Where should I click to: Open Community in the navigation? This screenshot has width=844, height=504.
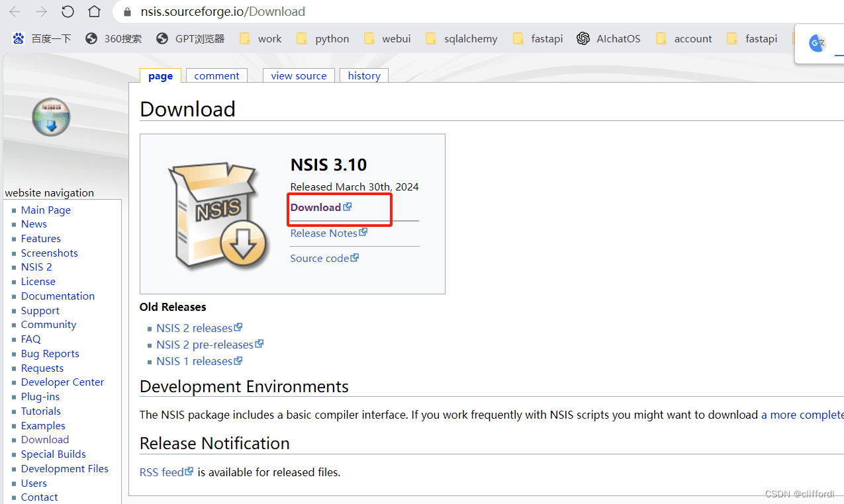coord(48,325)
